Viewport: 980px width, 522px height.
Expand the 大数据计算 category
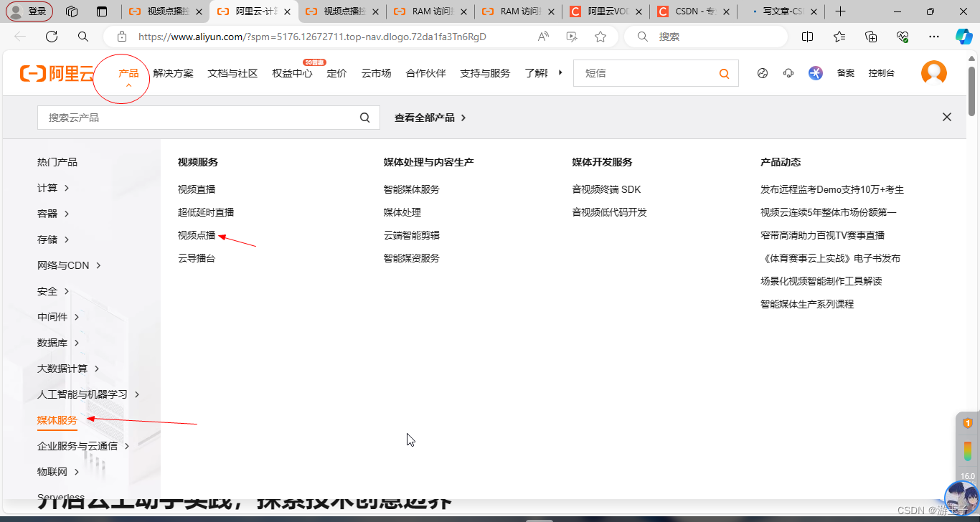(68, 369)
